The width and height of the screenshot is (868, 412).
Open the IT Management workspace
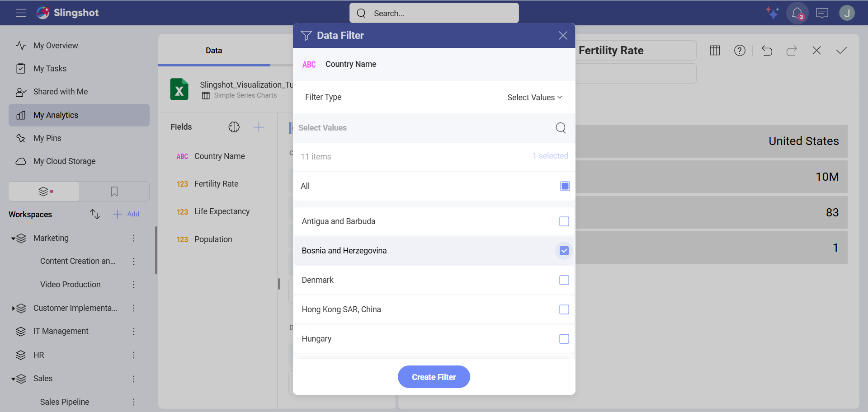pyautogui.click(x=61, y=331)
